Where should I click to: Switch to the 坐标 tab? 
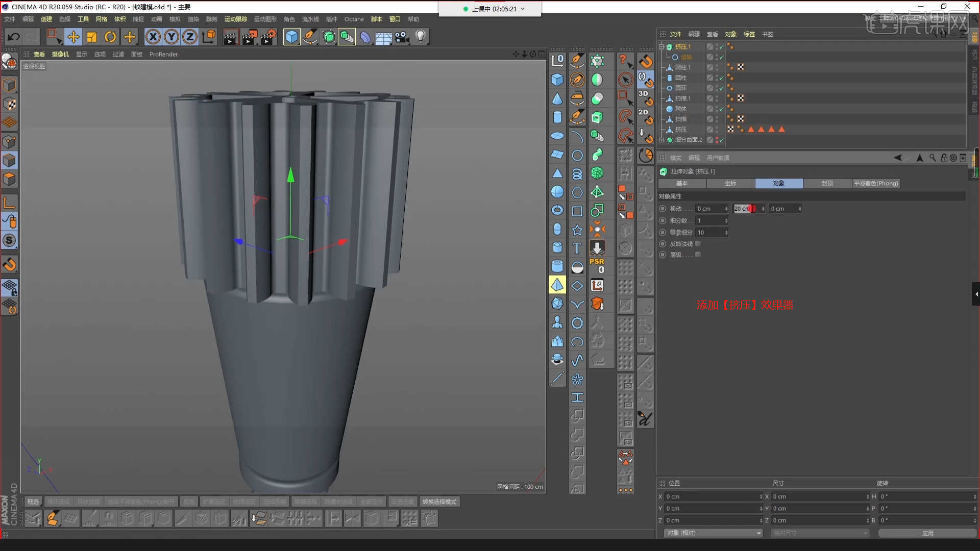(730, 183)
